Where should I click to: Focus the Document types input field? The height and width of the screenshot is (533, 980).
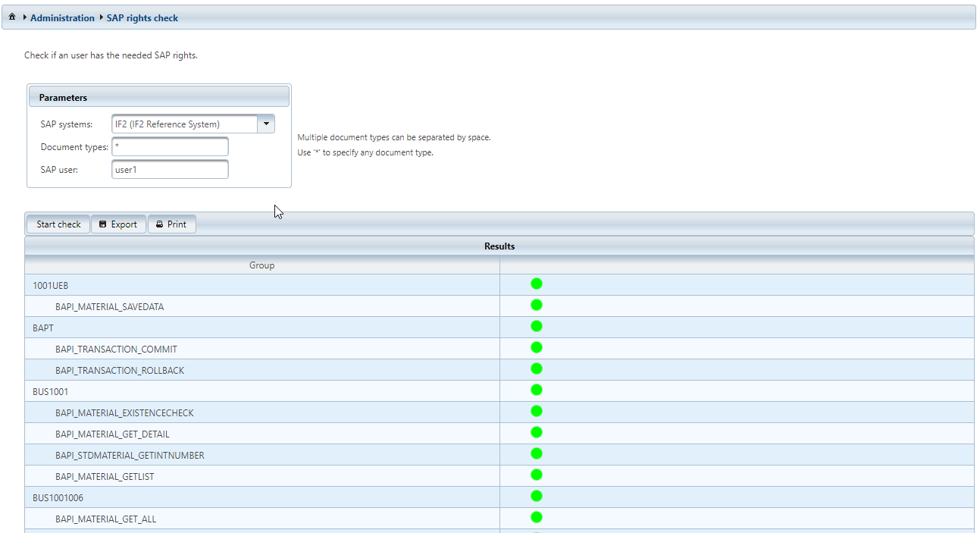point(170,147)
